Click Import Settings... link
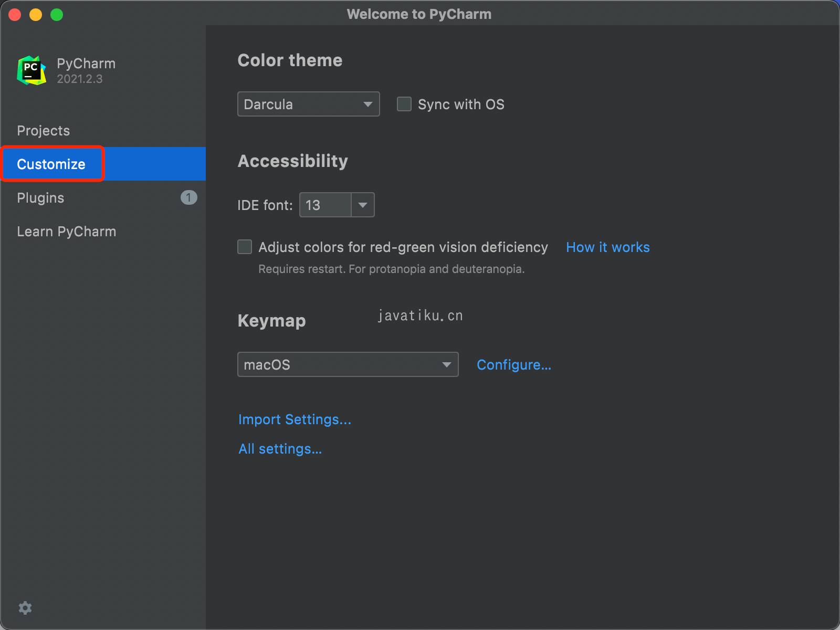This screenshot has height=630, width=840. pyautogui.click(x=295, y=419)
